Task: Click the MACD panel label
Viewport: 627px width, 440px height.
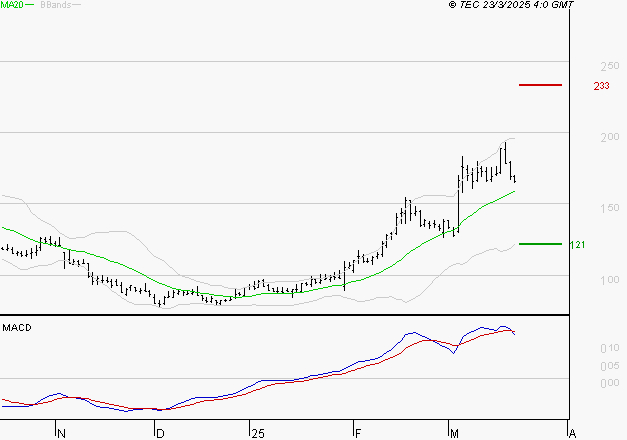Action: point(17,327)
